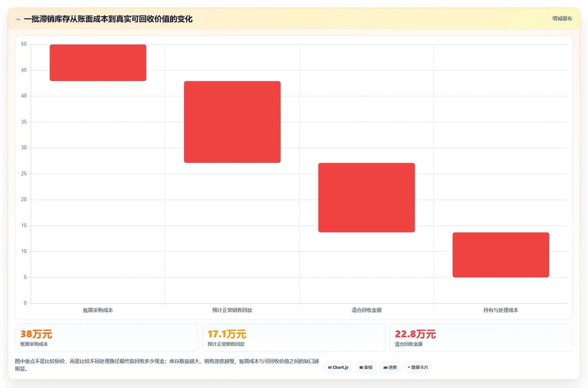Click y-axis tick label 45
This screenshot has height=388, width=588.
pyautogui.click(x=24, y=70)
